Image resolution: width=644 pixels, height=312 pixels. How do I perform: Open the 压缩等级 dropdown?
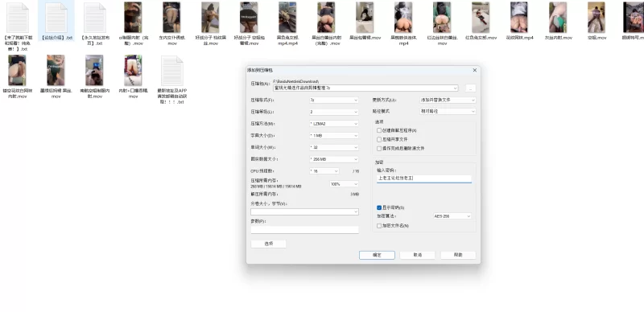(334, 112)
